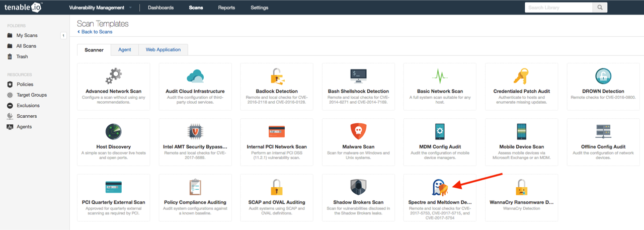Open the My Scans sidebar link
644x230 pixels.
pos(27,35)
